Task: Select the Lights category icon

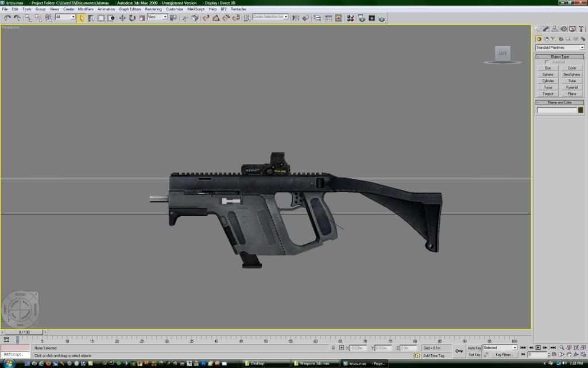Action: [x=554, y=39]
